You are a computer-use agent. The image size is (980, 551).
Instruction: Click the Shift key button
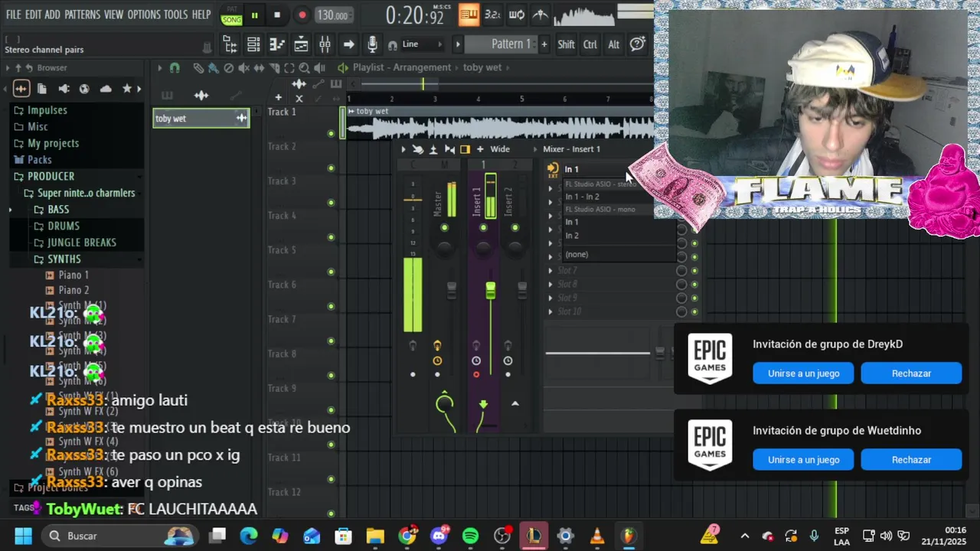tap(566, 44)
